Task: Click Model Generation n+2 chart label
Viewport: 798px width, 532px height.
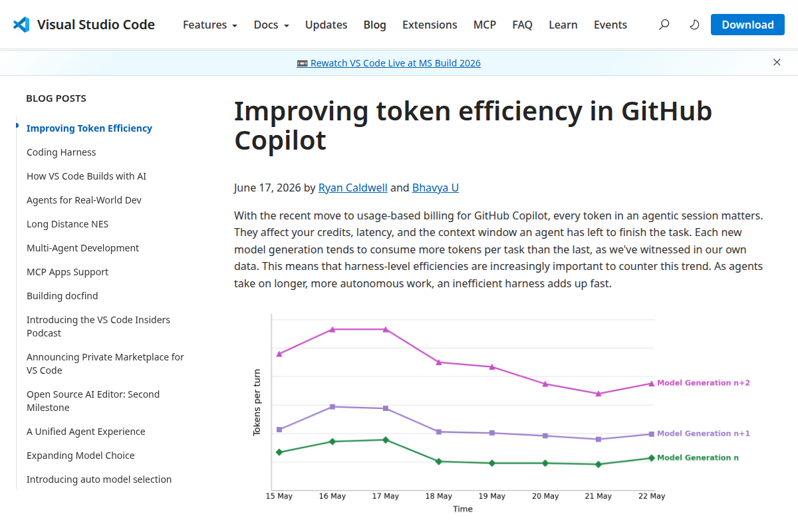Action: [704, 383]
